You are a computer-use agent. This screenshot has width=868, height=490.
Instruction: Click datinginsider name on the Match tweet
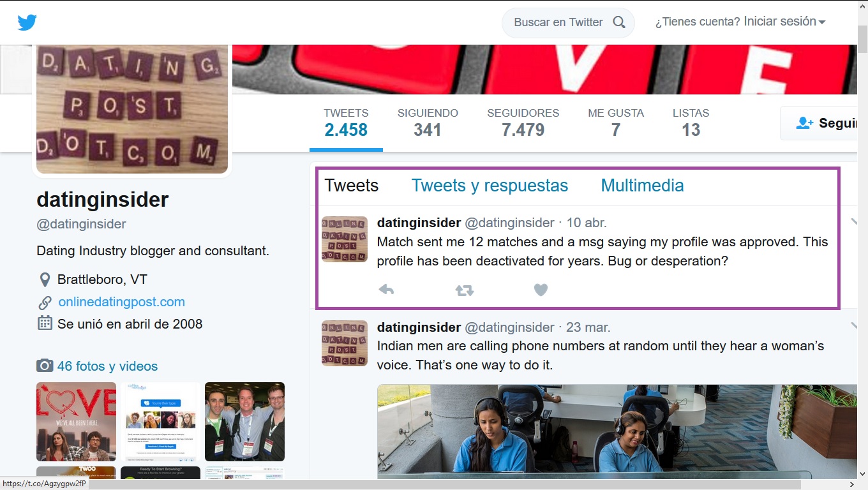click(419, 223)
